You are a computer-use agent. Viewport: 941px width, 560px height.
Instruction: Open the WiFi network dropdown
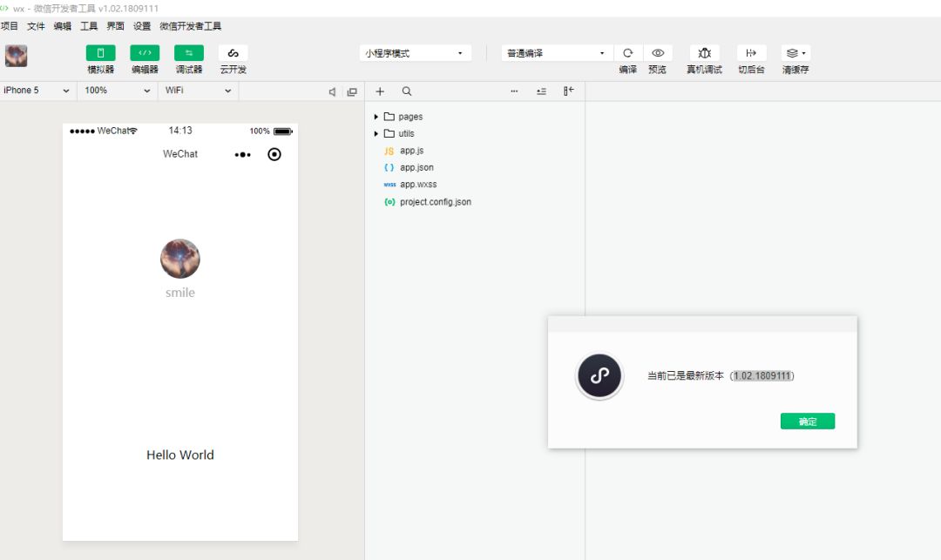click(198, 91)
